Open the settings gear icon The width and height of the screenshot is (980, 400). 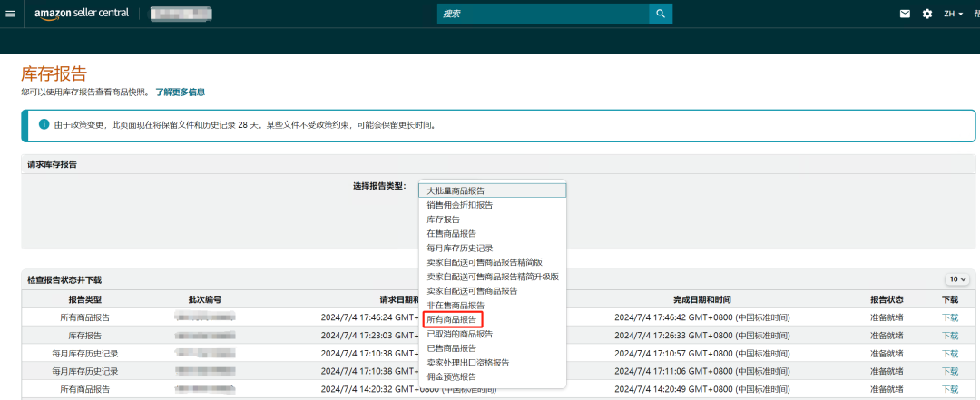926,14
